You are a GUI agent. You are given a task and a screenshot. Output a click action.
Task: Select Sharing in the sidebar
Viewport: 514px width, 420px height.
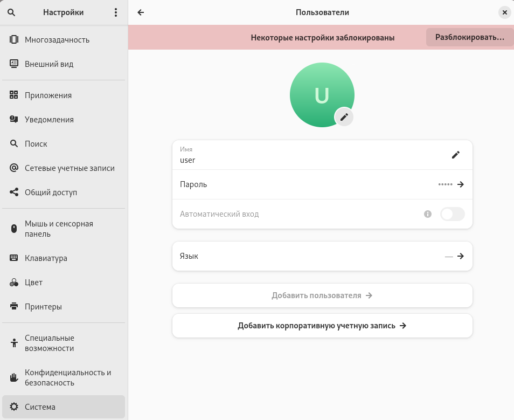coord(51,192)
